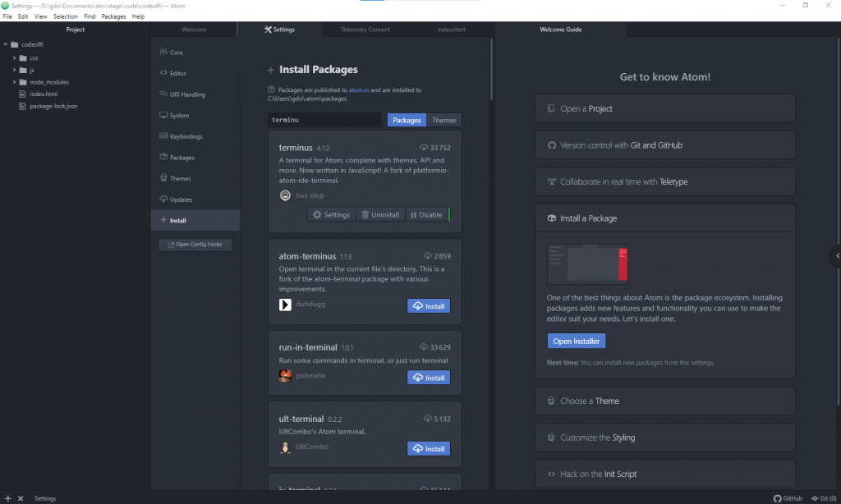This screenshot has height=504, width=841.
Task: Select the Welcome Guide tab
Action: tap(560, 30)
